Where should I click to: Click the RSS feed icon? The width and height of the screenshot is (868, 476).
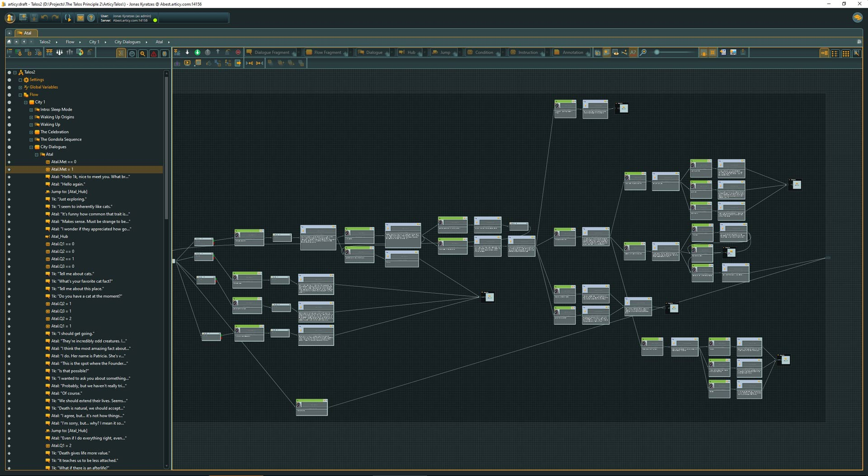859,42
